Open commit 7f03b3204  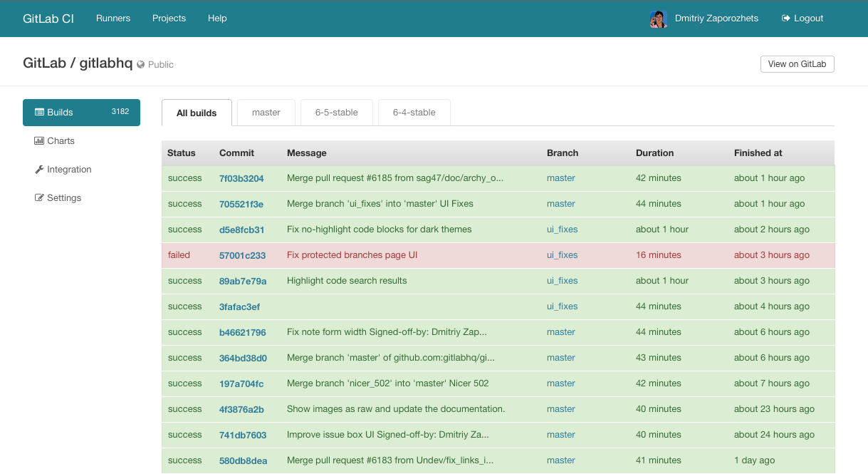[x=241, y=178]
